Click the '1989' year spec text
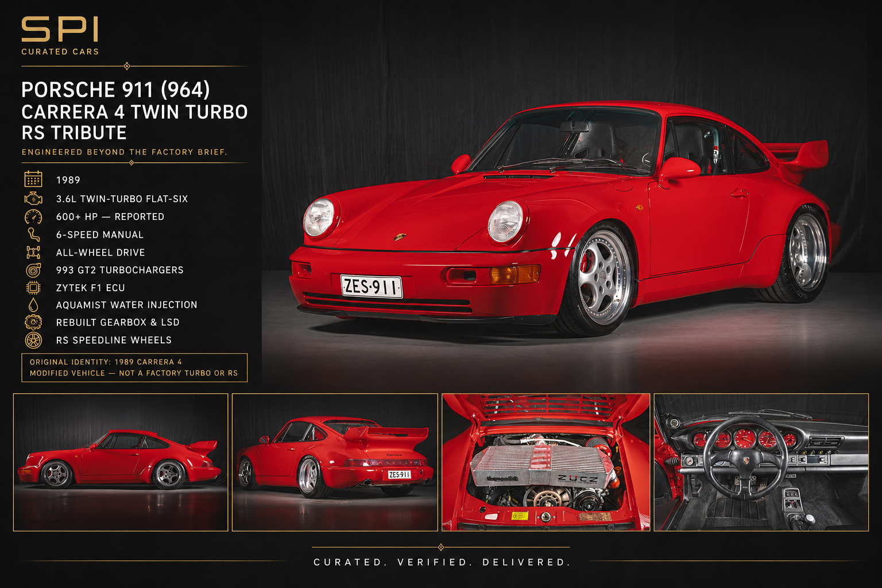 pyautogui.click(x=68, y=180)
